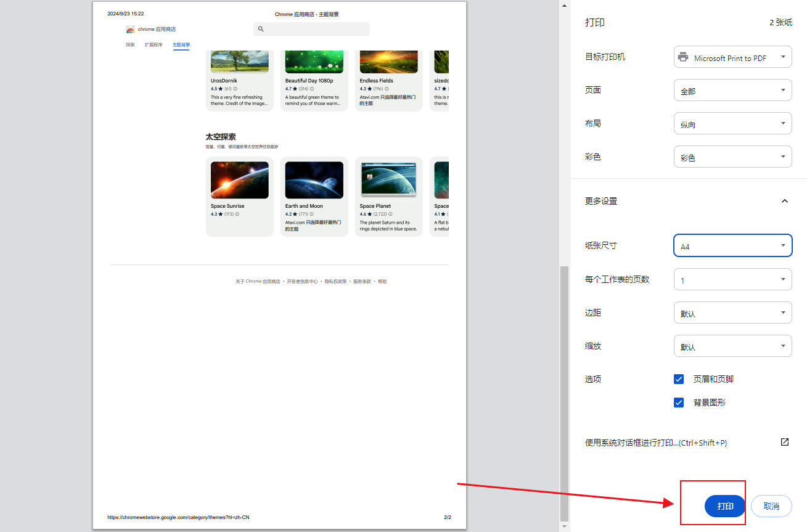Uncheck the 页眉和页脚 checkbox
This screenshot has height=532, width=807.
679,379
